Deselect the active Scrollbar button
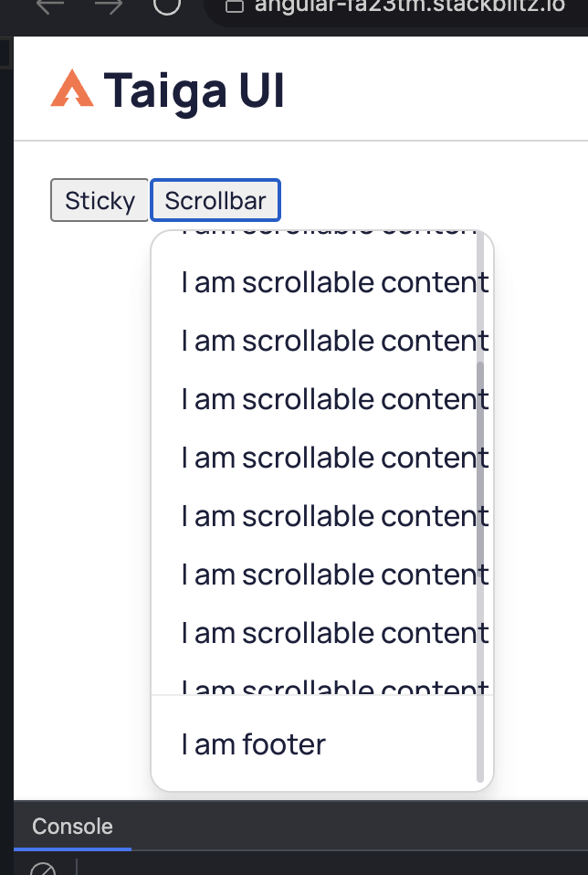 (215, 200)
